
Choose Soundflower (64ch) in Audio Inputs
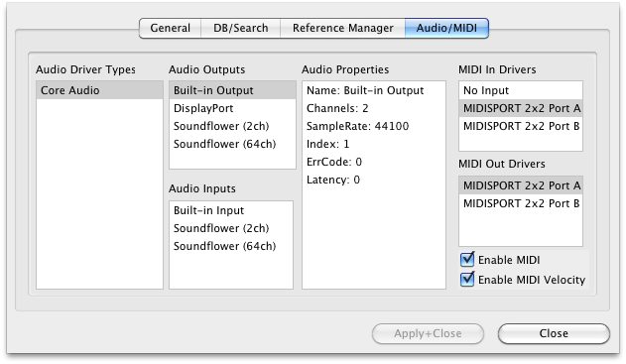click(231, 246)
